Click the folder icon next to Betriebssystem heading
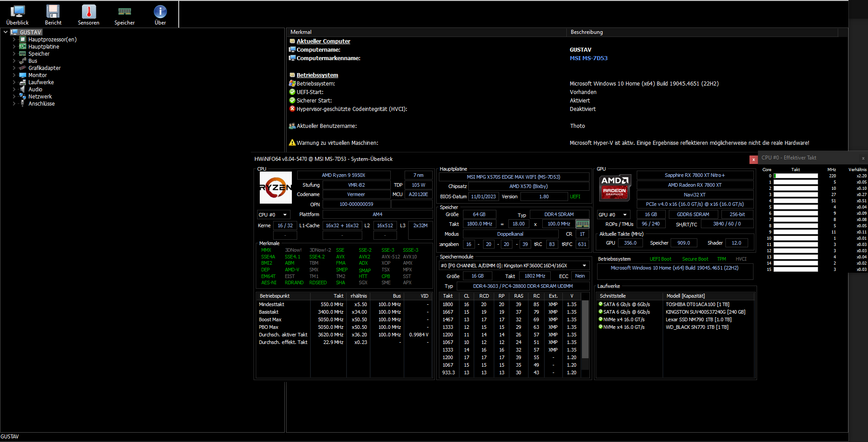Screen dimensions: 868x442 point(292,75)
